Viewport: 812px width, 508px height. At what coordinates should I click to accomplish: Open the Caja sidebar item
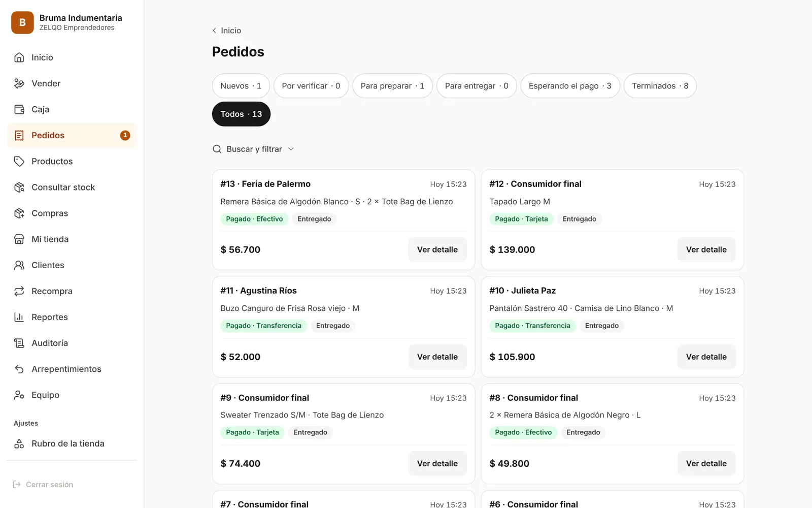[72, 109]
